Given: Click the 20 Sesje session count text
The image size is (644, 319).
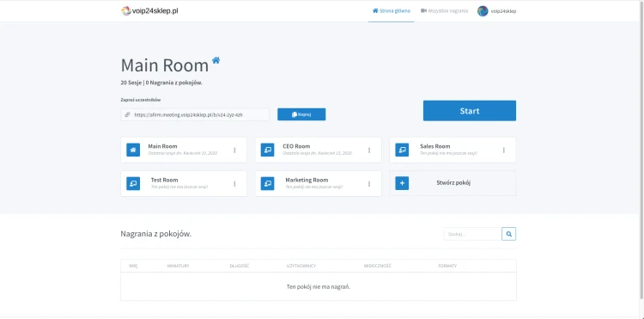Looking at the screenshot, I should click(131, 83).
